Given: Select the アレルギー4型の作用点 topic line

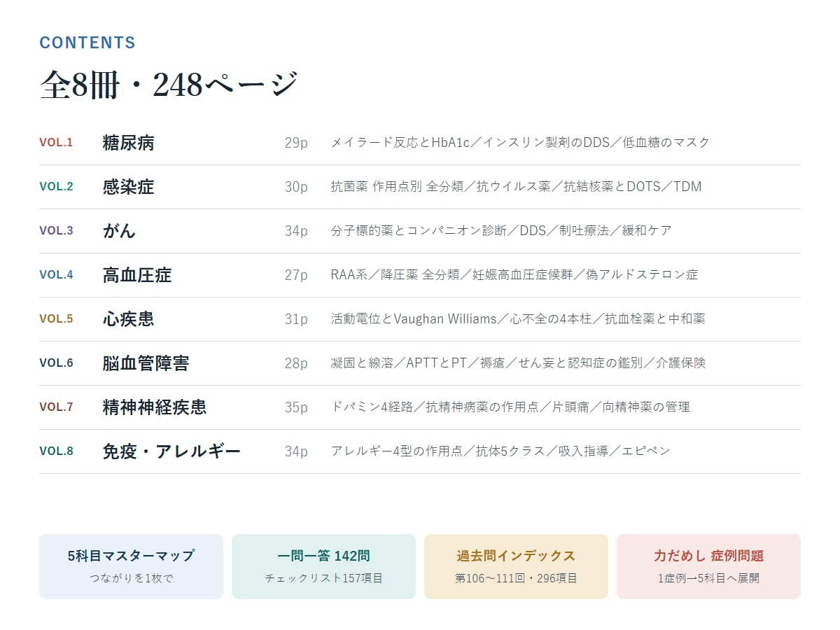Looking at the screenshot, I should coord(500,451).
